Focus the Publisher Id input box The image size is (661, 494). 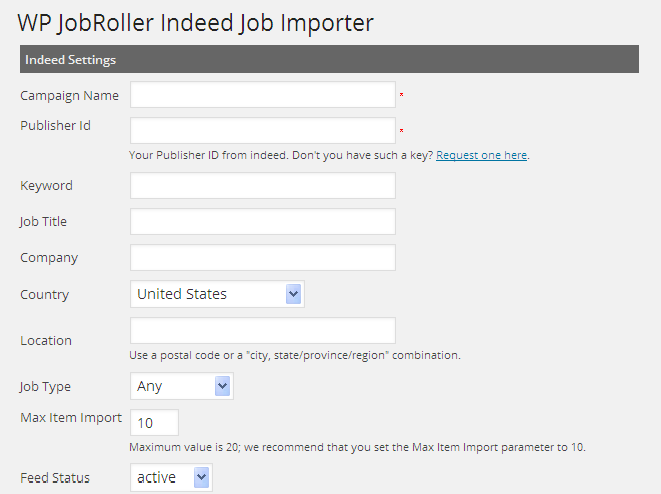(x=263, y=131)
